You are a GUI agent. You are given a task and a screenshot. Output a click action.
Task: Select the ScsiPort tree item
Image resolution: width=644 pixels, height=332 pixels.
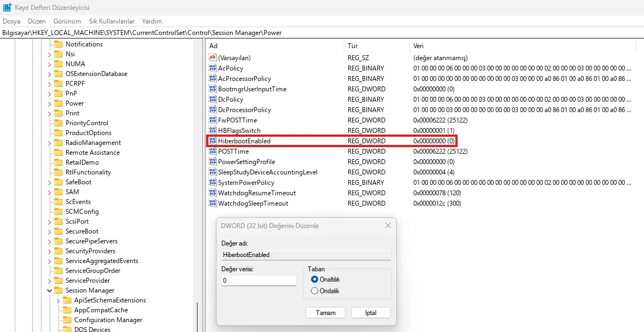tap(77, 222)
